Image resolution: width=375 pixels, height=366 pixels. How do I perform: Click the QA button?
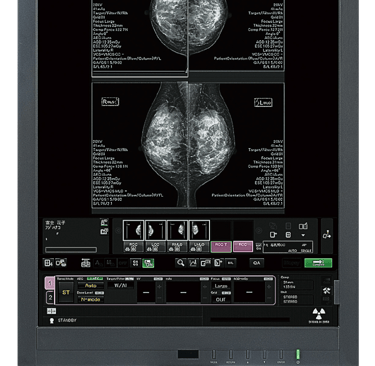[x=257, y=263]
